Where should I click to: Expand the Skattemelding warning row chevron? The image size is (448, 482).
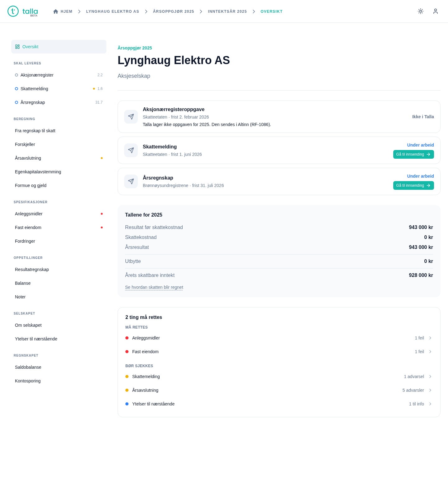coord(430,377)
